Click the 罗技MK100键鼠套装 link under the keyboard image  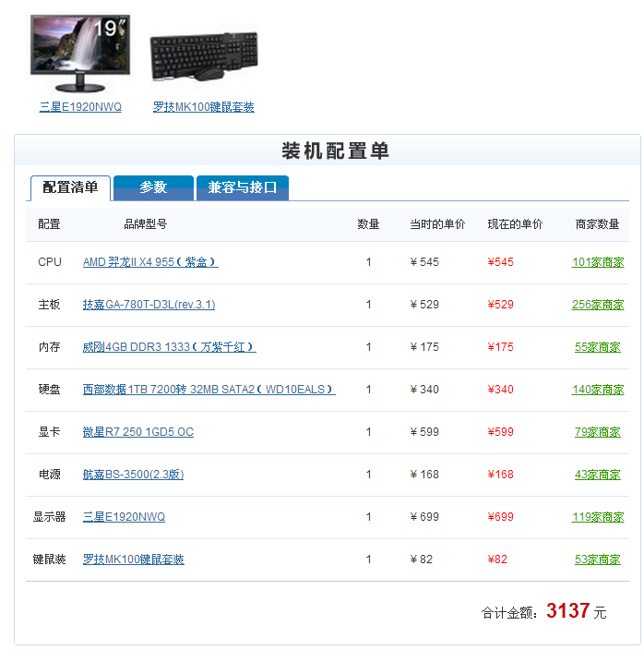pyautogui.click(x=203, y=106)
